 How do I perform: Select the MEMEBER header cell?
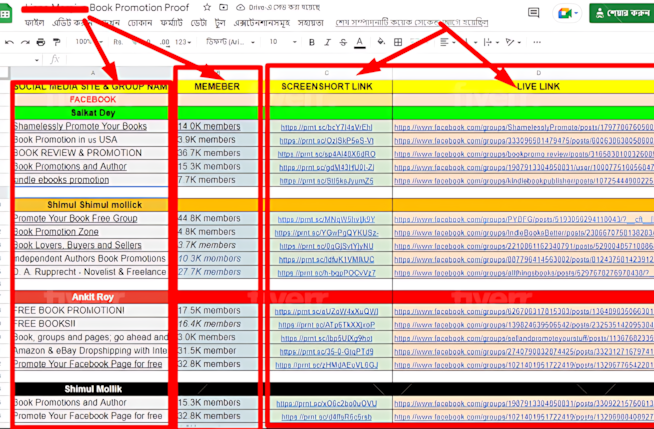217,87
